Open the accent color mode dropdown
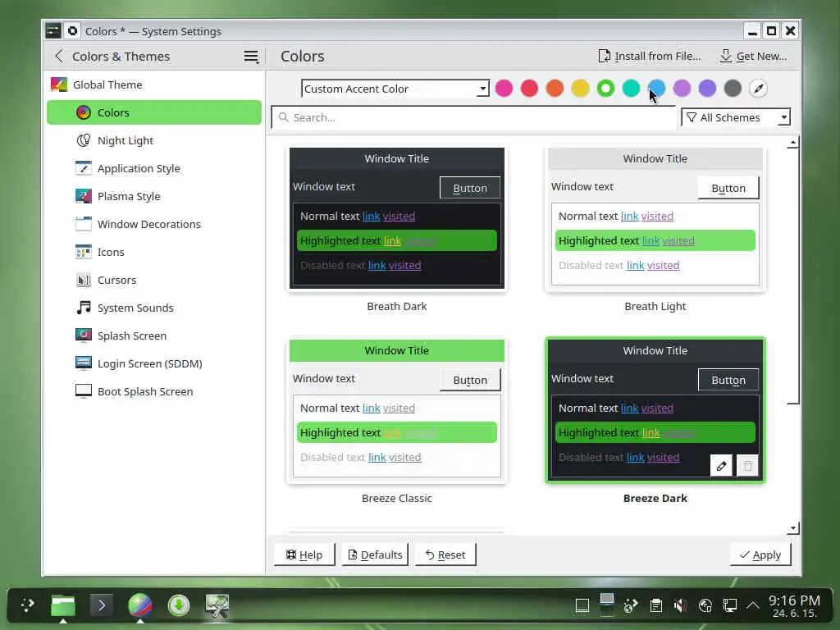840x630 pixels. coord(395,89)
